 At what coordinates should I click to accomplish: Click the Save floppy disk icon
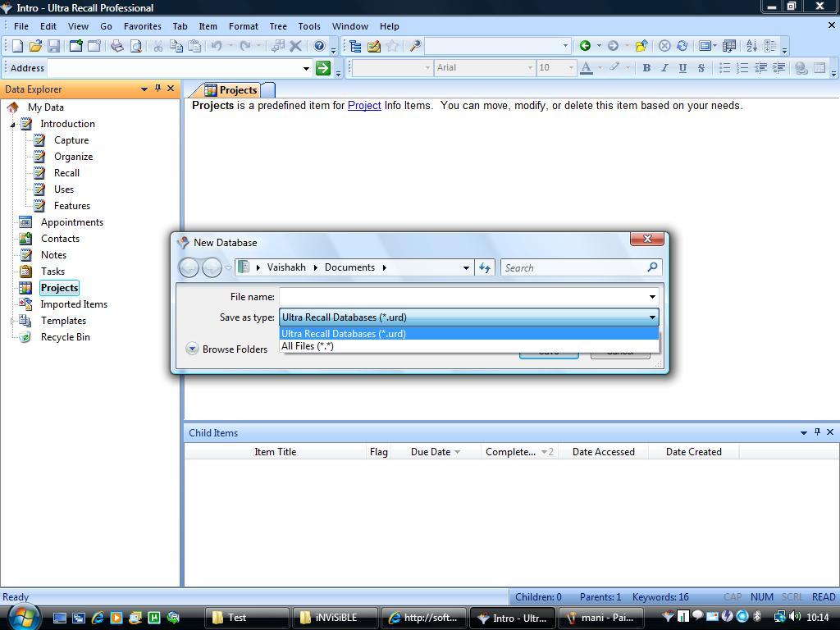pyautogui.click(x=53, y=46)
